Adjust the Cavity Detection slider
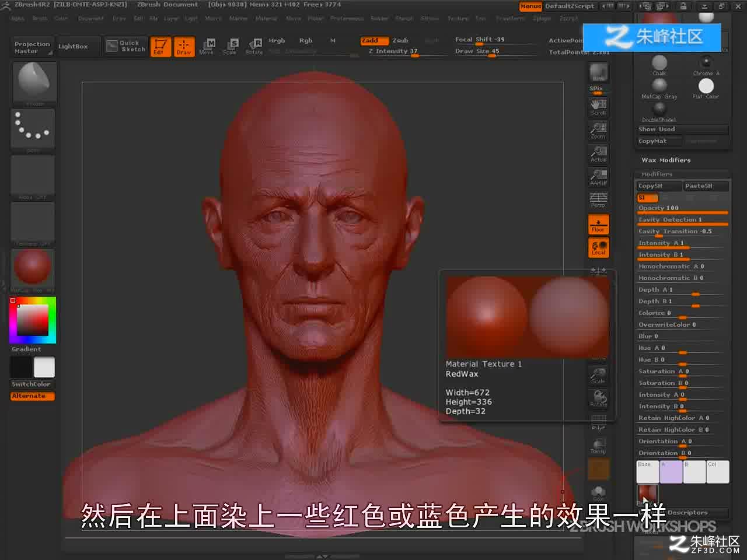Image resolution: width=747 pixels, height=560 pixels. [683, 220]
